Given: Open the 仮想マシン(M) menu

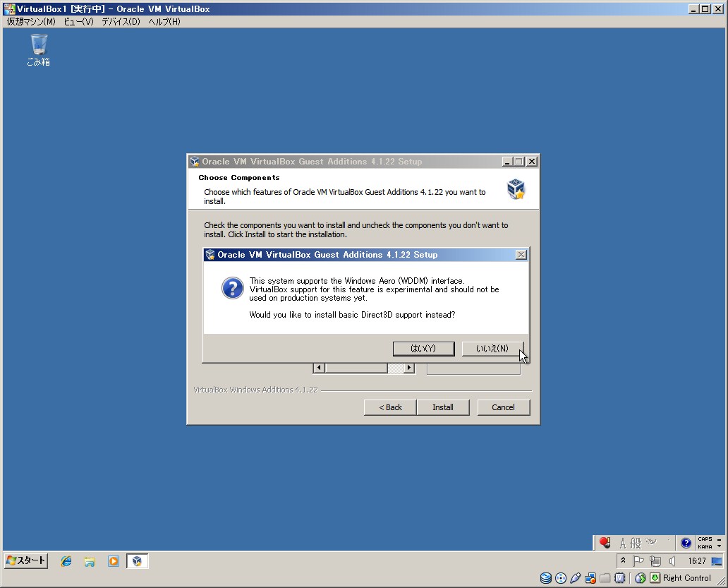Looking at the screenshot, I should coord(31,21).
